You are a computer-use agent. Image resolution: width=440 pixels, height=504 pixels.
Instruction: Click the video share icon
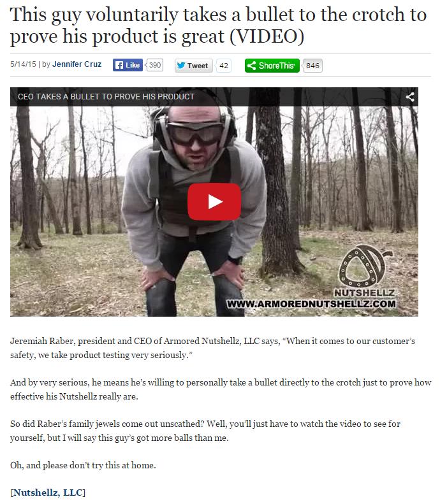[409, 97]
